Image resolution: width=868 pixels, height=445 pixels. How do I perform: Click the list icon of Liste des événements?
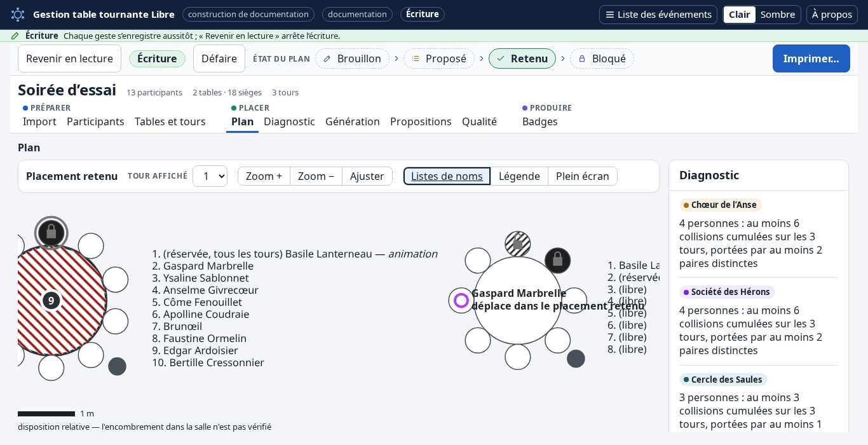609,15
